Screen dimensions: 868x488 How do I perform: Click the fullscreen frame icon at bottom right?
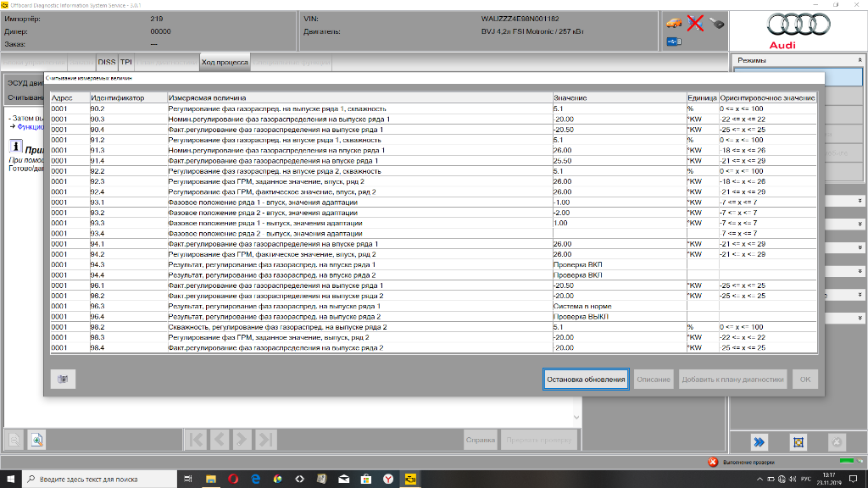click(x=798, y=441)
